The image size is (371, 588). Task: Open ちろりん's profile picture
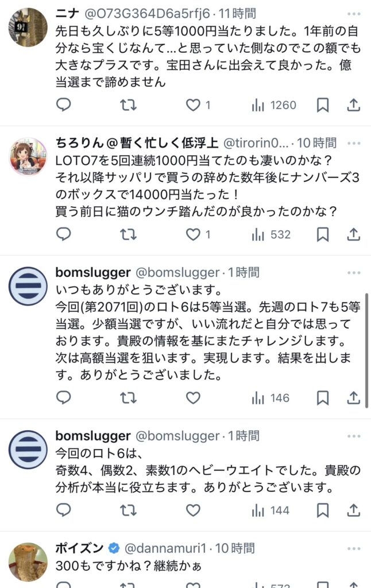tap(28, 156)
